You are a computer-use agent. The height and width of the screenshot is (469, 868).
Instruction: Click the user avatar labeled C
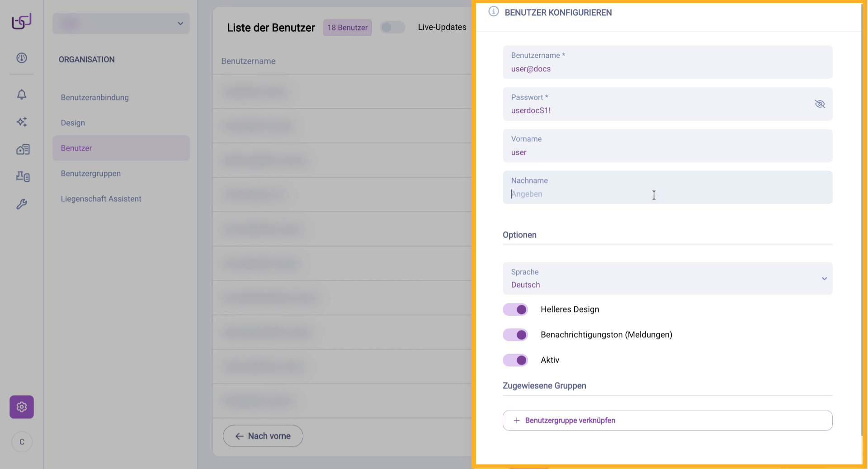pyautogui.click(x=22, y=442)
